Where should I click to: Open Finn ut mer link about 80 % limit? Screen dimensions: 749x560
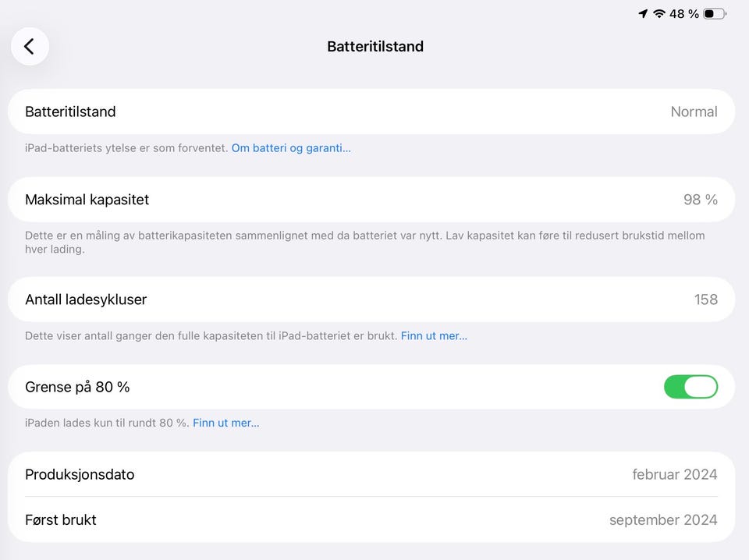(x=226, y=423)
